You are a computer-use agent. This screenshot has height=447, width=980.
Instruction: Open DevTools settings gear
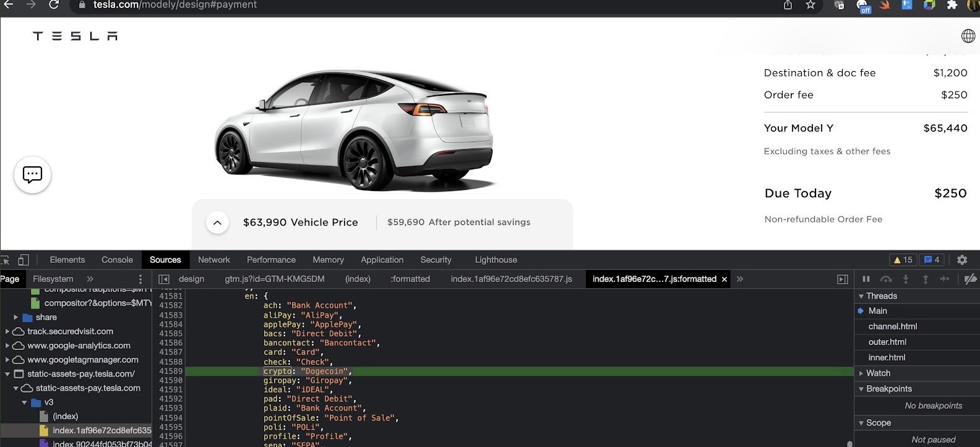tap(962, 260)
